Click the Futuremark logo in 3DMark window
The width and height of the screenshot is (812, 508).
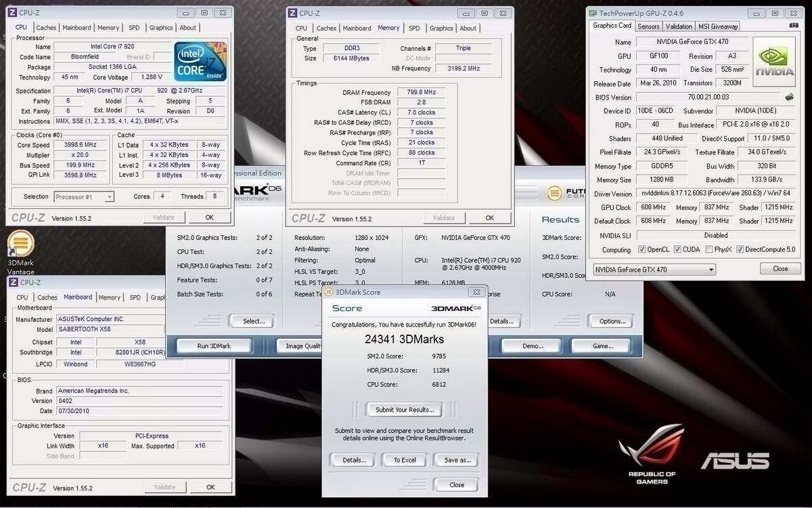click(x=555, y=193)
